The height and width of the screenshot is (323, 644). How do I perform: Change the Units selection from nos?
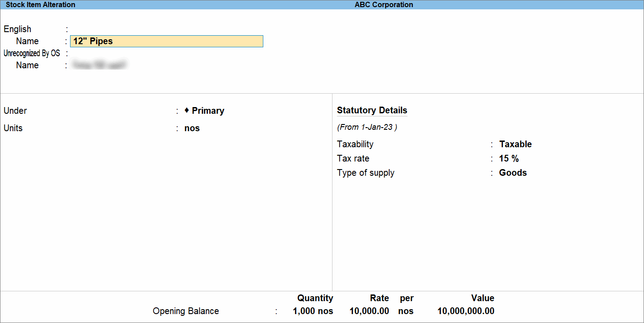point(191,128)
